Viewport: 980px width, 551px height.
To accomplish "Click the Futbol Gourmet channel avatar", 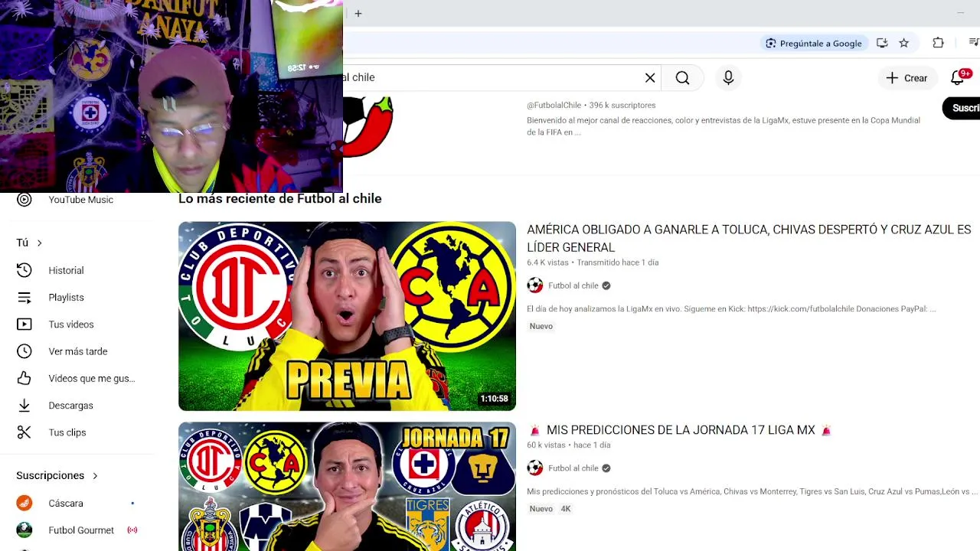I will tap(24, 530).
